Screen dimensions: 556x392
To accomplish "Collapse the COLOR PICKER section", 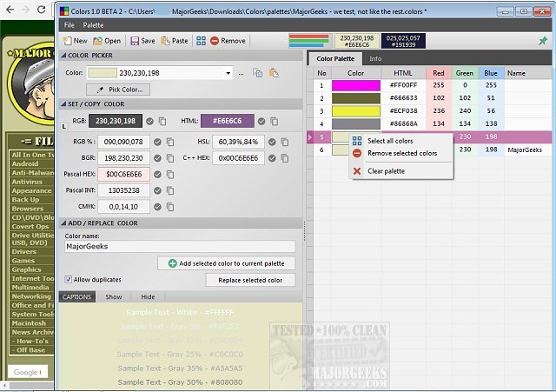I will pos(63,56).
